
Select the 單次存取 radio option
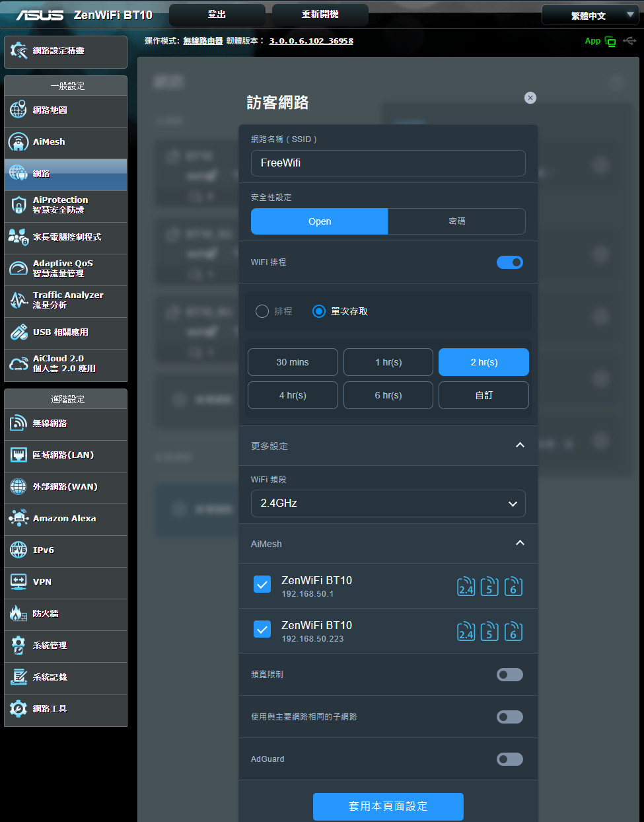319,311
